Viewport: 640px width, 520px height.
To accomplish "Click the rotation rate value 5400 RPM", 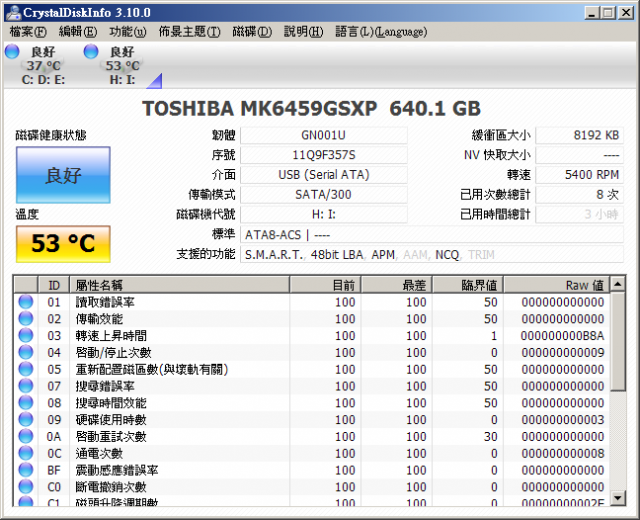I will pos(580,175).
